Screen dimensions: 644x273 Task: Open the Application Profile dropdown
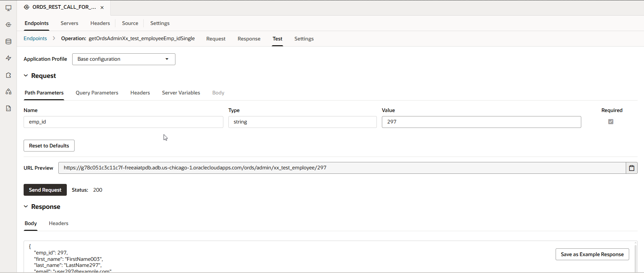pos(123,59)
